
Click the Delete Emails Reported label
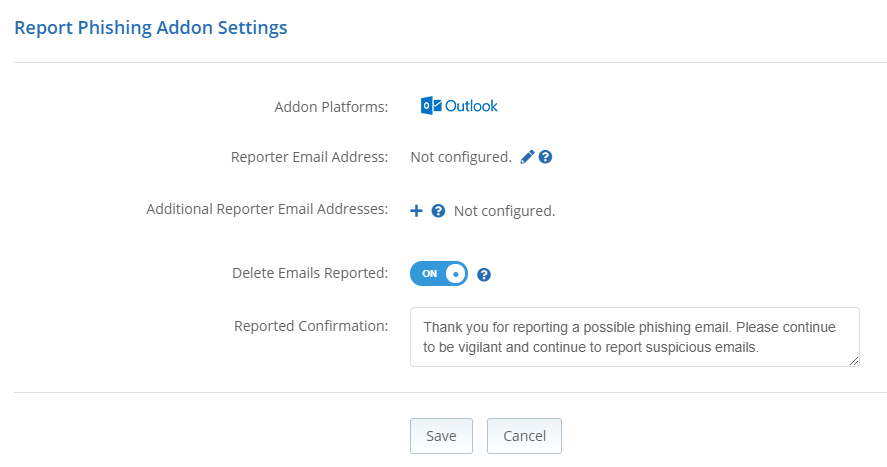point(310,273)
